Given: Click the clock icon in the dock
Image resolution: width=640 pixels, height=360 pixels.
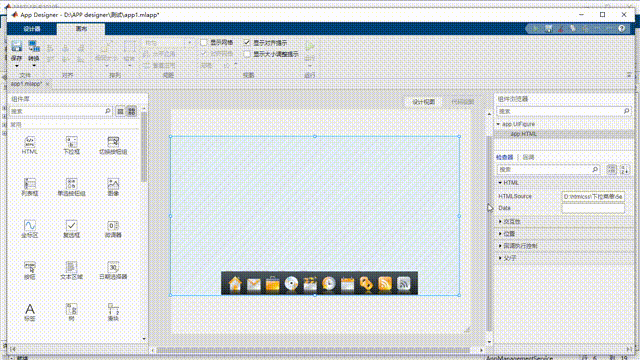Looking at the screenshot, I should pos(329,284).
